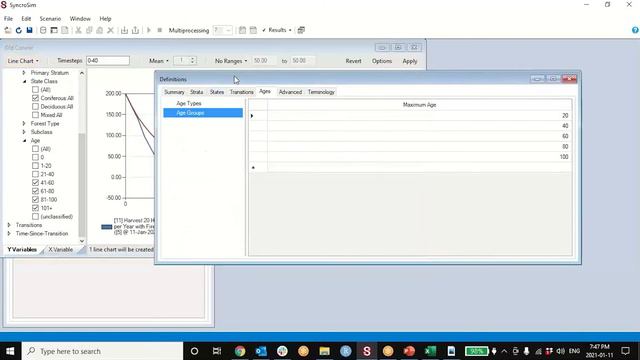
Task: Switch to the Strata tab in Definitions
Action: click(196, 92)
